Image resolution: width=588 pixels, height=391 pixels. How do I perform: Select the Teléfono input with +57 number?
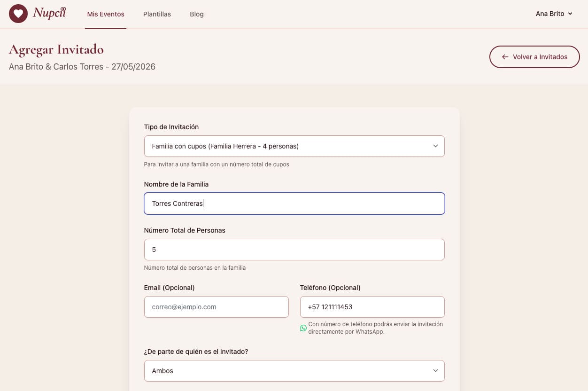(x=372, y=307)
